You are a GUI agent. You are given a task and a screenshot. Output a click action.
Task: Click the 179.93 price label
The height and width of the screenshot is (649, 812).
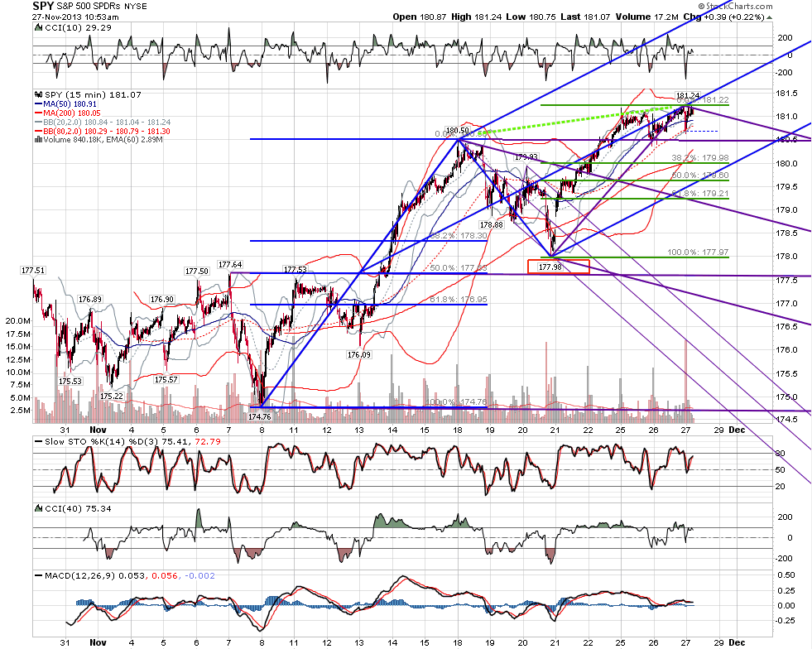[x=526, y=157]
